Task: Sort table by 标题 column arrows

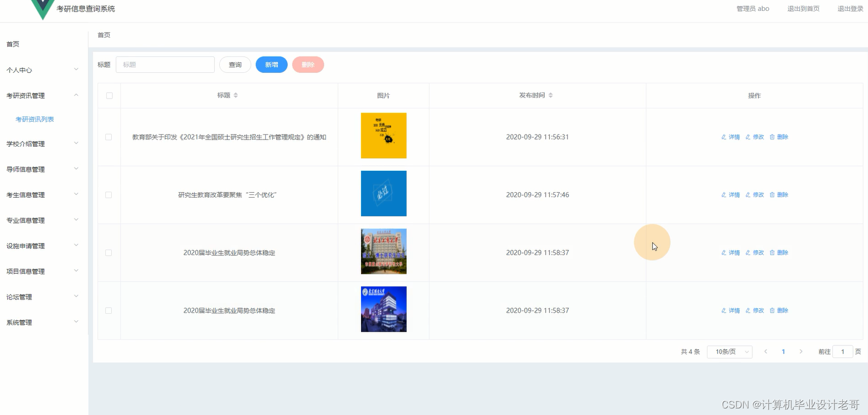Action: coord(236,95)
